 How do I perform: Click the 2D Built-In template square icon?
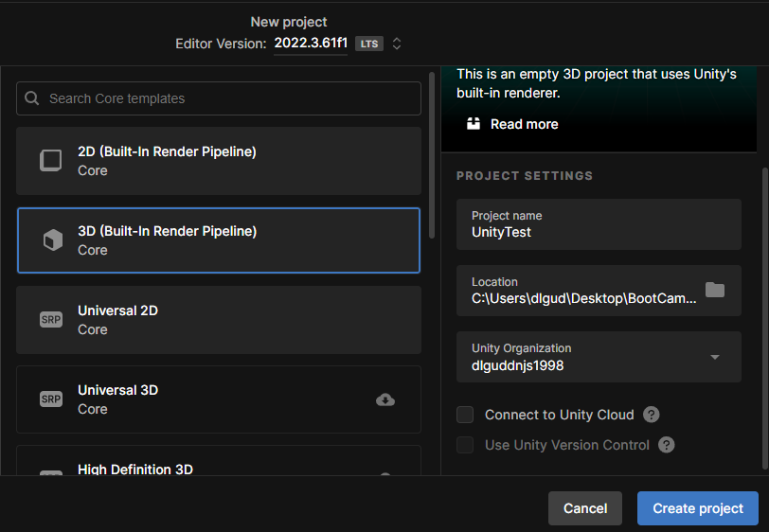click(x=51, y=161)
